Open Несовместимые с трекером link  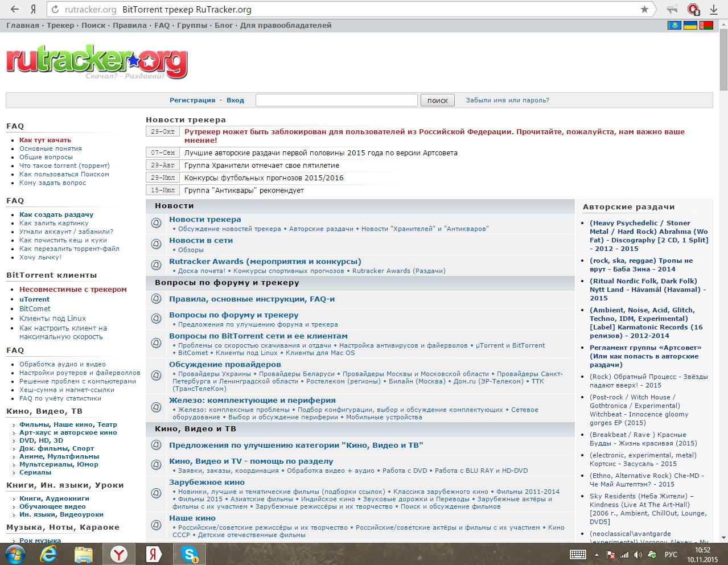[x=73, y=289]
